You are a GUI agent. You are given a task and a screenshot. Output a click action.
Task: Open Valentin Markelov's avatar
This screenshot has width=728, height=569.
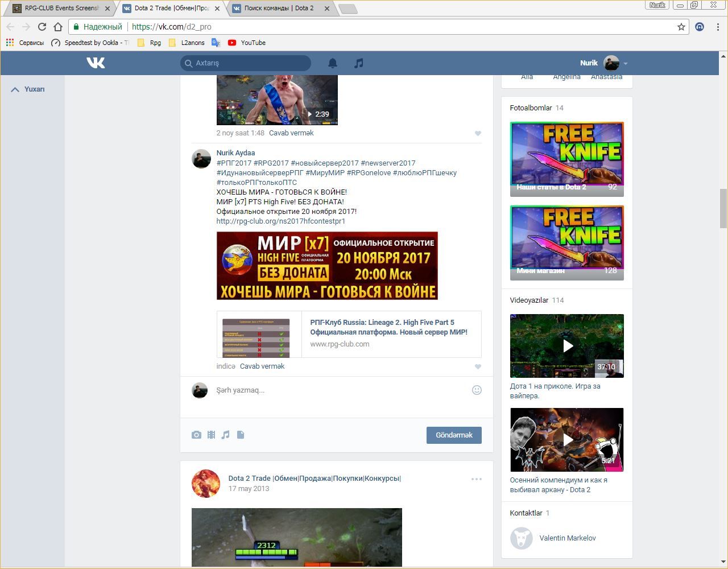click(521, 538)
